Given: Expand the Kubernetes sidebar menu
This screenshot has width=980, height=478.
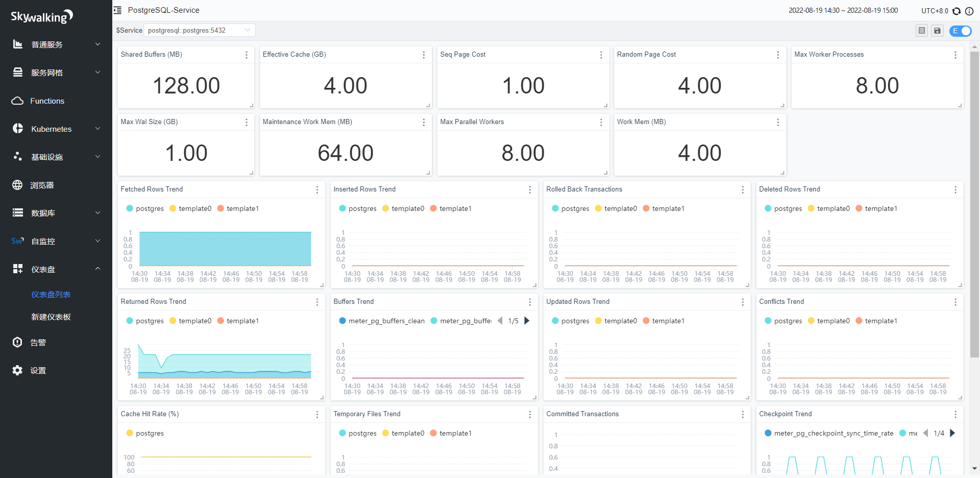Looking at the screenshot, I should tap(56, 129).
